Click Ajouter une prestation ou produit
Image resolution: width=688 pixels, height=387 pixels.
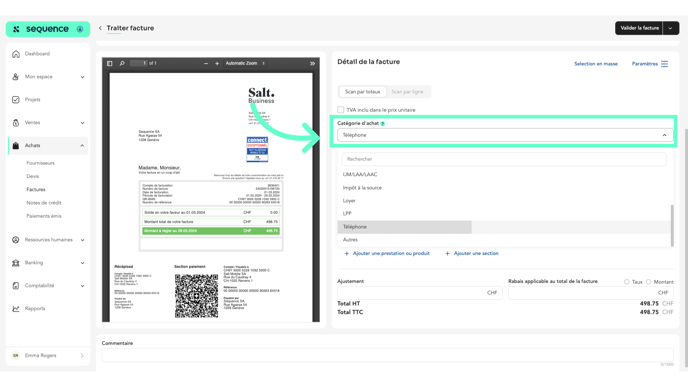click(387, 254)
